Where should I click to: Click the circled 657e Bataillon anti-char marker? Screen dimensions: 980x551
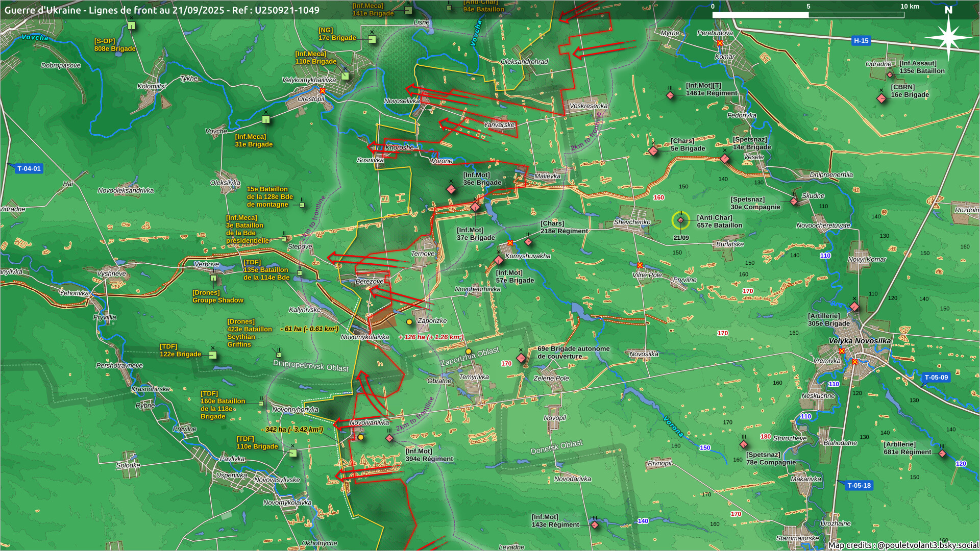[x=680, y=220]
